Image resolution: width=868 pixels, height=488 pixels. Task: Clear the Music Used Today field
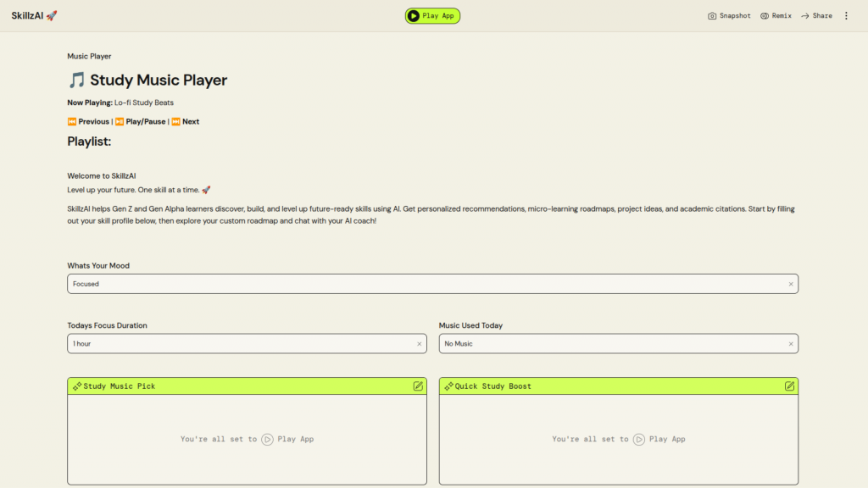pyautogui.click(x=791, y=344)
